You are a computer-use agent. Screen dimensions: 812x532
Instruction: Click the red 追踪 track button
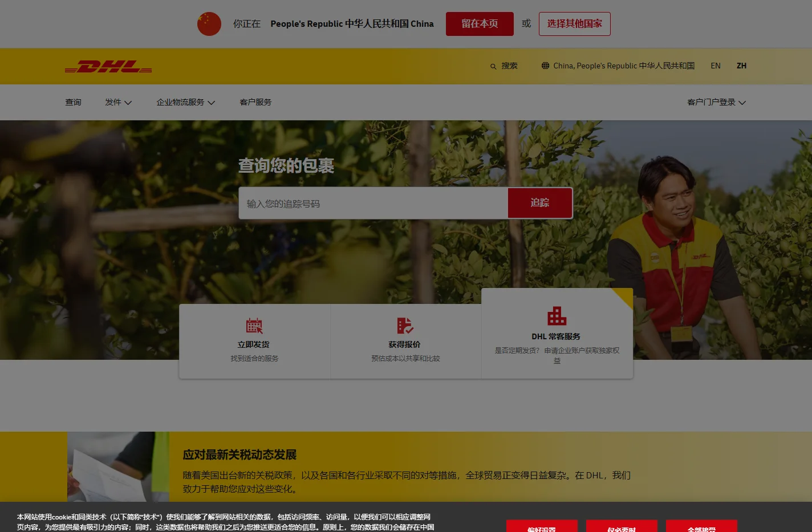(x=540, y=202)
